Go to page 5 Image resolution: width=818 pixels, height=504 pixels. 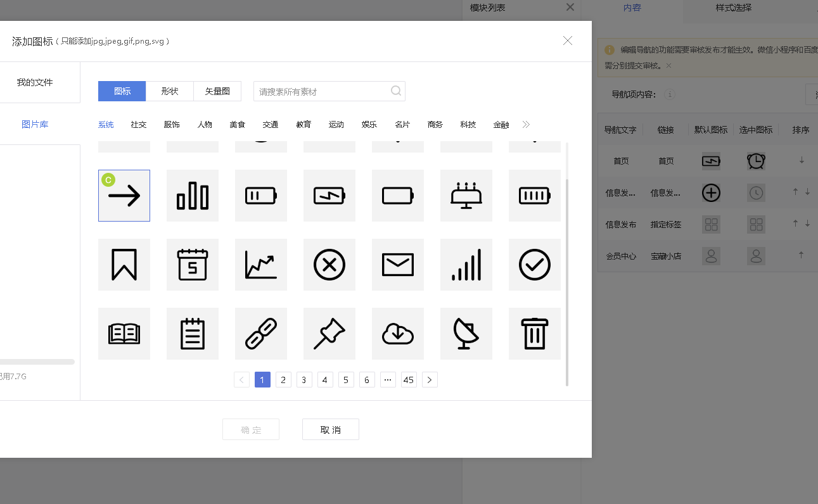click(346, 380)
